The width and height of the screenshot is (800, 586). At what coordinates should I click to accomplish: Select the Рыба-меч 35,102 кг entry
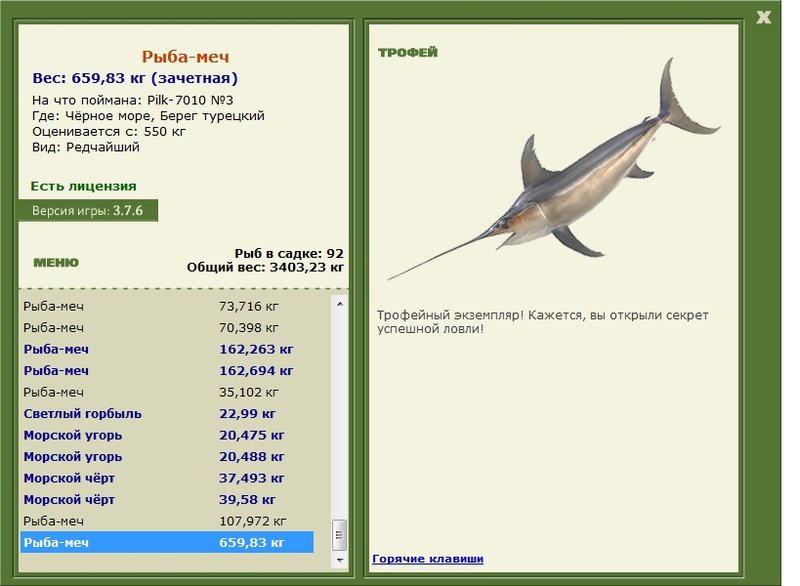coord(167,392)
